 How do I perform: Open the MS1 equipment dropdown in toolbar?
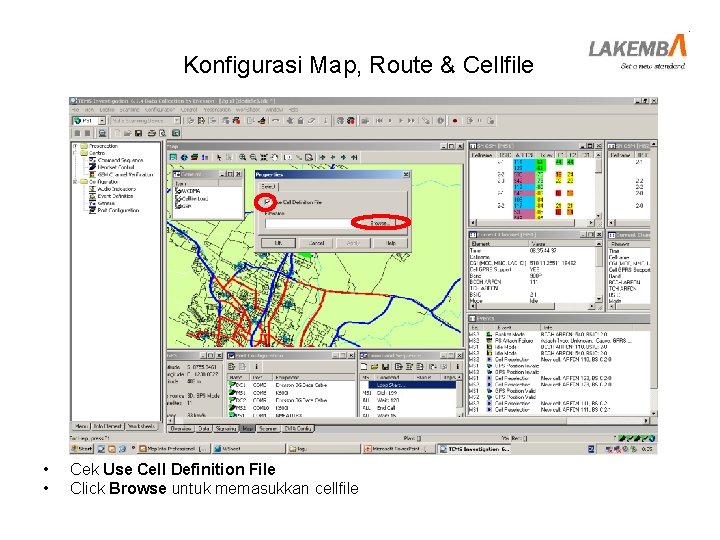tap(102, 121)
